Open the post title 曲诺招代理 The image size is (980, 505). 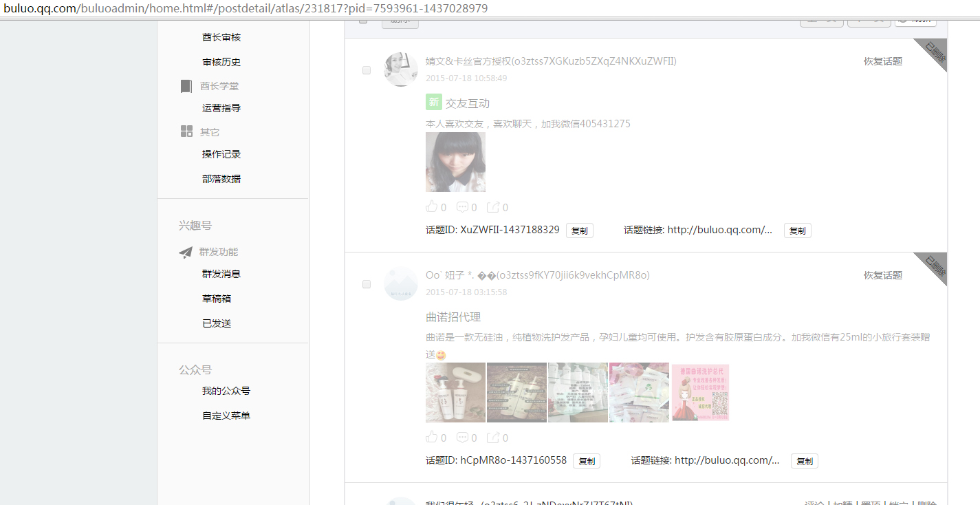[x=453, y=317]
